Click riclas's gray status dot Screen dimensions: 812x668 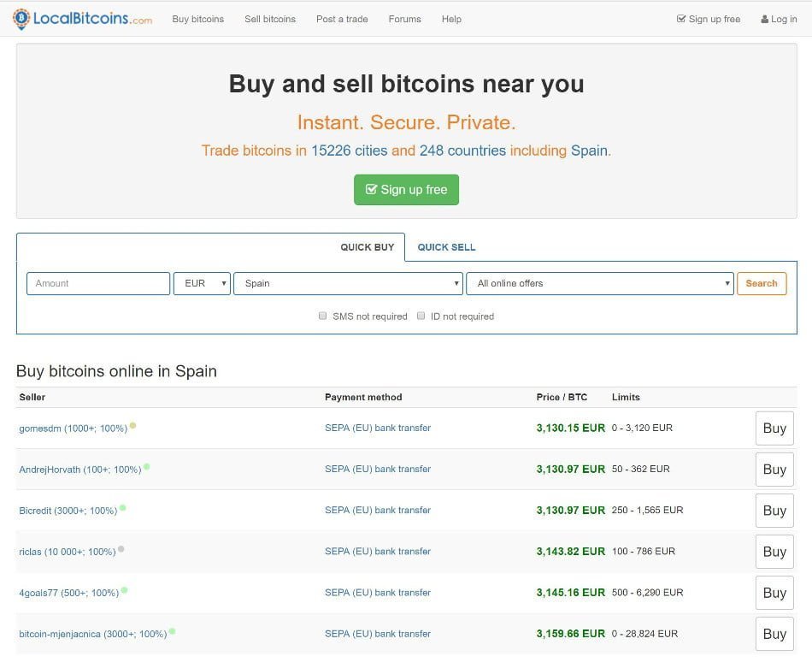click(x=121, y=549)
